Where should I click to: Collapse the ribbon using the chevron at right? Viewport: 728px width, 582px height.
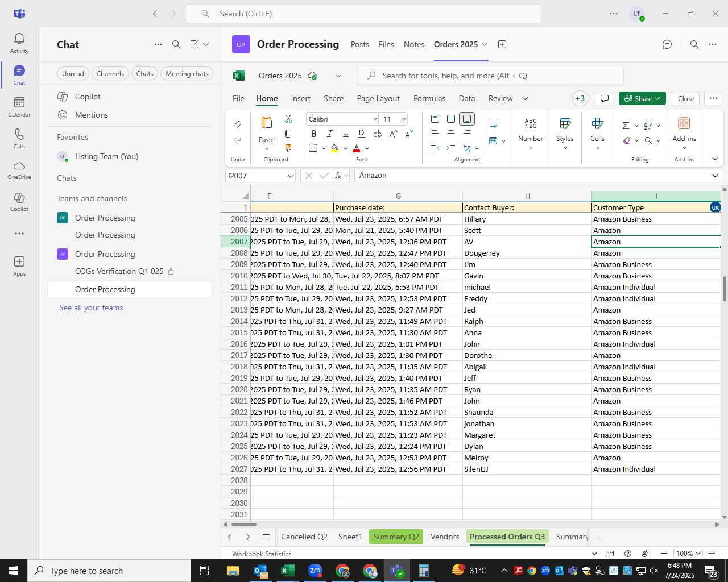tap(715, 159)
